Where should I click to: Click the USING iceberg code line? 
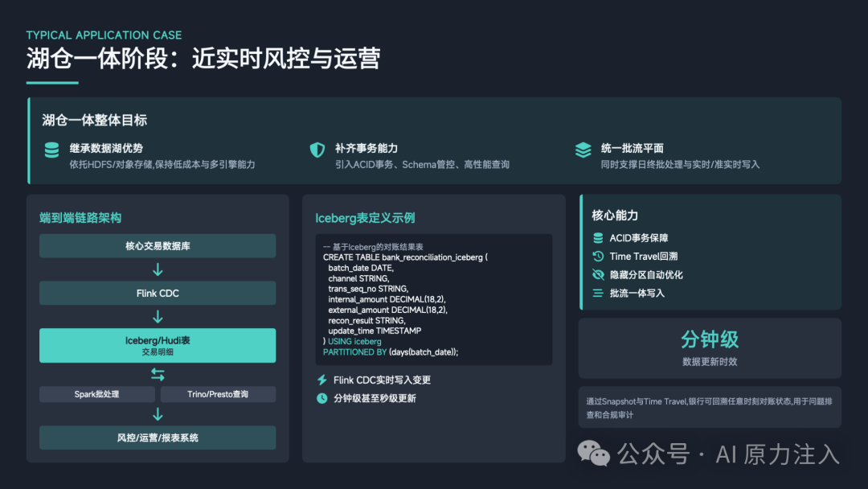click(x=354, y=342)
